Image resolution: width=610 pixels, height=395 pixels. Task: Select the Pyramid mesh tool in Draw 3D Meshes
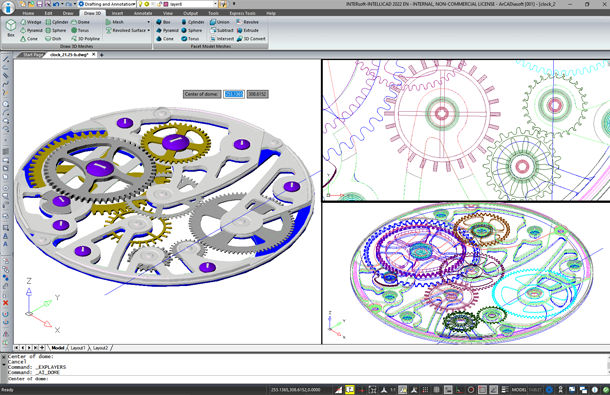[31, 30]
